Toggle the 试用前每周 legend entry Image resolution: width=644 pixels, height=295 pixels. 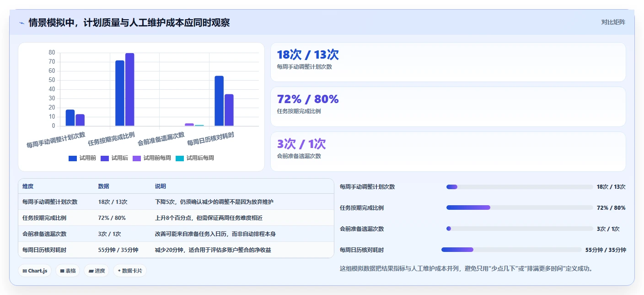pyautogui.click(x=152, y=158)
